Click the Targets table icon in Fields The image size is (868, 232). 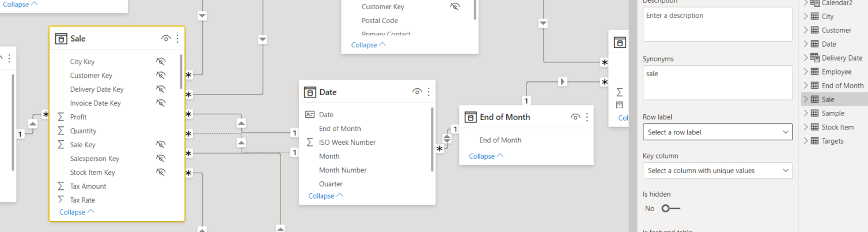point(815,141)
